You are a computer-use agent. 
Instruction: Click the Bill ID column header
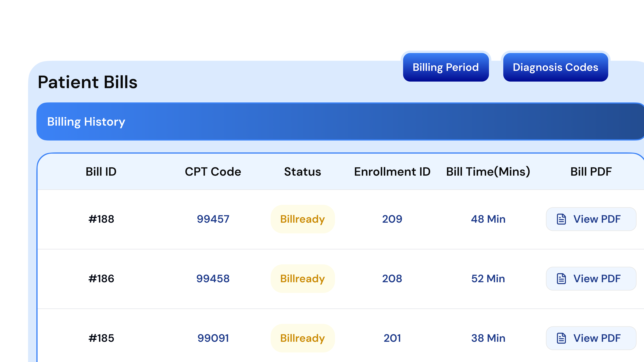(x=101, y=172)
